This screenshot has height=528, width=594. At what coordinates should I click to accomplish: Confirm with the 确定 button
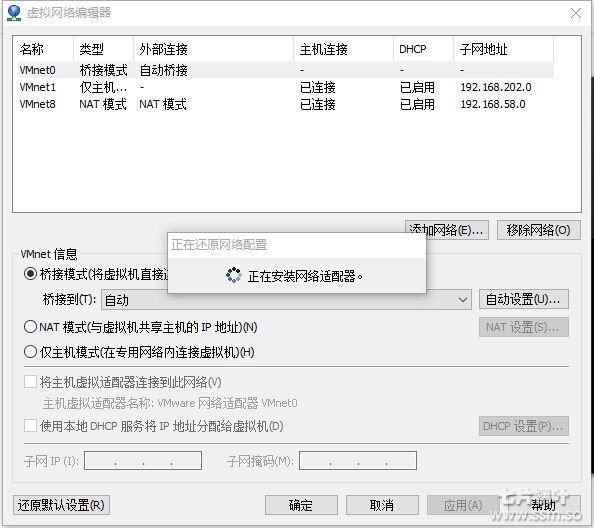(301, 505)
